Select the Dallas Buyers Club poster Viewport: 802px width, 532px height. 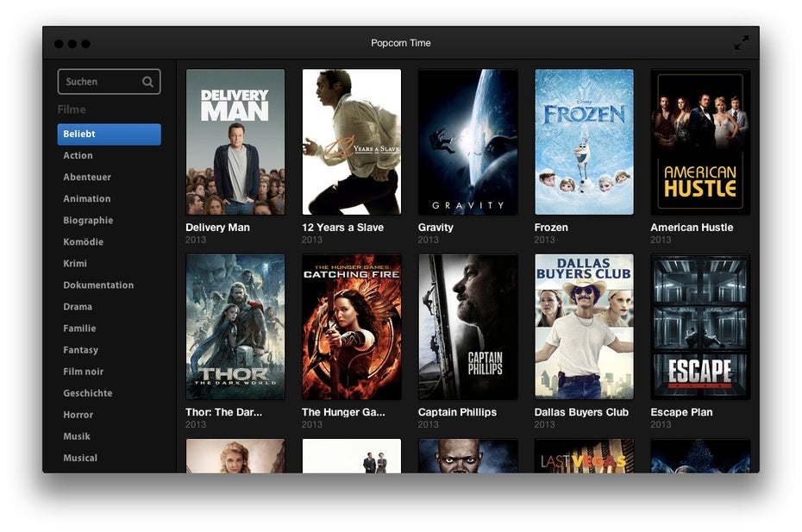(584, 327)
